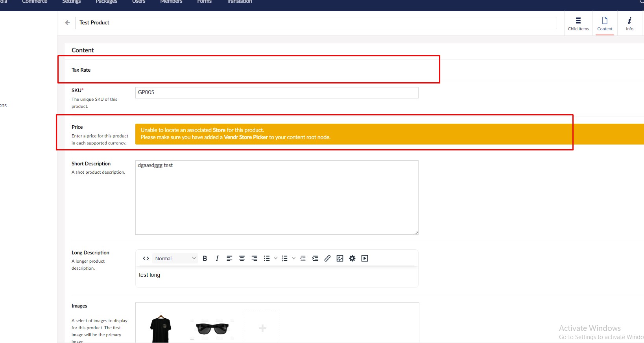Align text right in editor

[x=254, y=258]
